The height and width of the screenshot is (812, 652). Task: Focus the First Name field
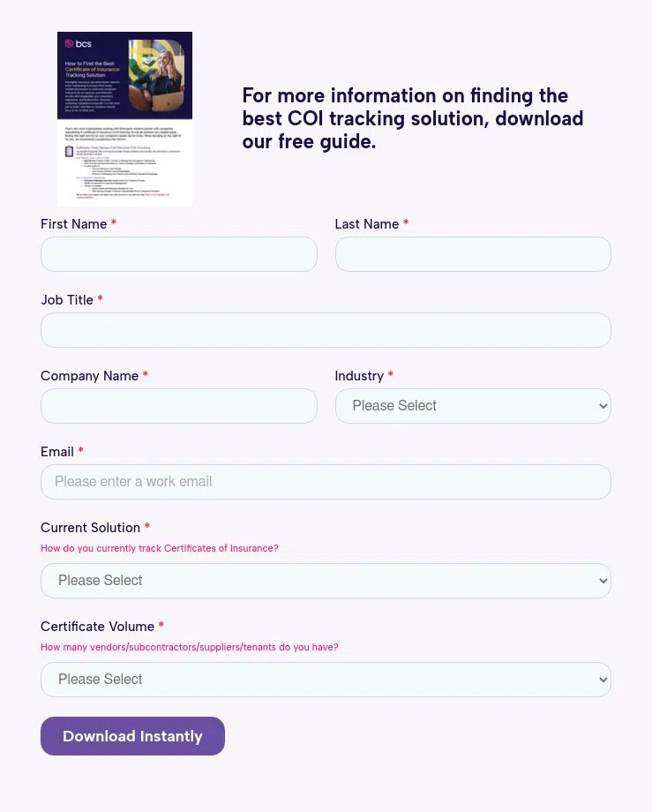coord(179,254)
